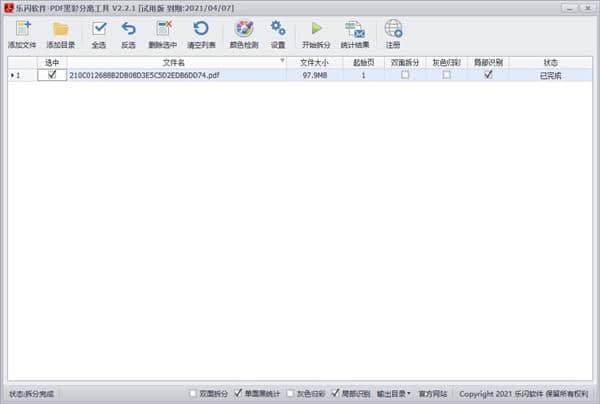Click the 状态:拆分完成 status bar text
600x404 pixels.
31,394
